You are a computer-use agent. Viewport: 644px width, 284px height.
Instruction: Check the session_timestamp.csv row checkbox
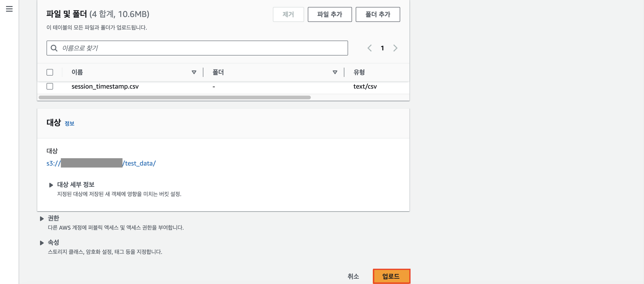(x=50, y=87)
